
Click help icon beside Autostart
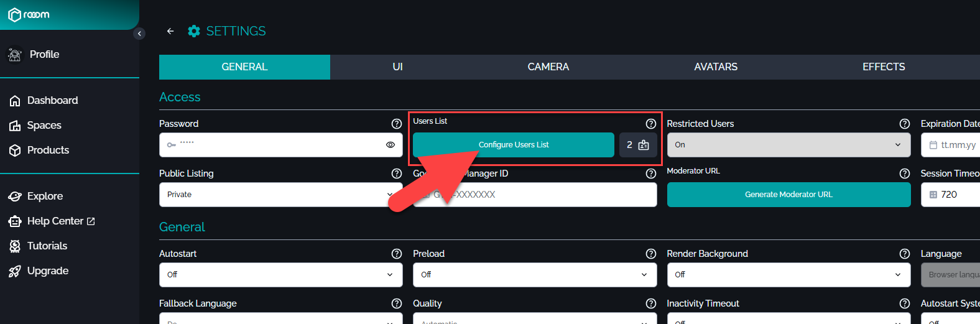[x=397, y=254]
